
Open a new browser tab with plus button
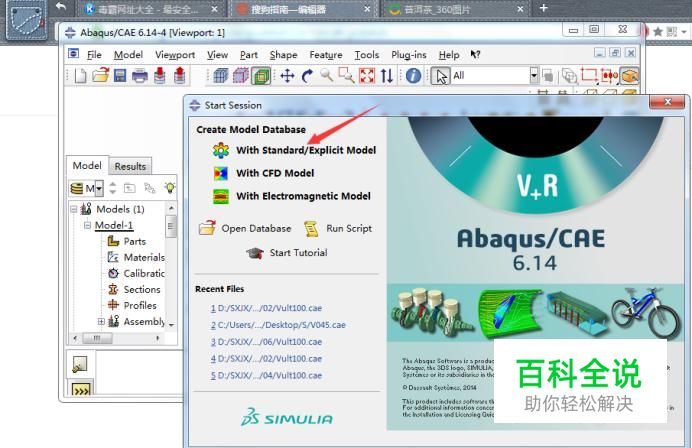[543, 8]
